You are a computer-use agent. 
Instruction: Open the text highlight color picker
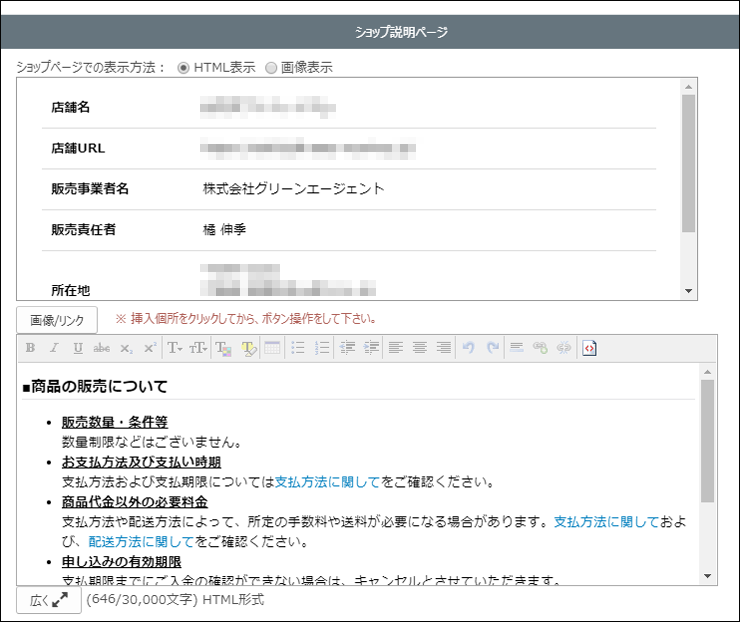click(x=249, y=348)
